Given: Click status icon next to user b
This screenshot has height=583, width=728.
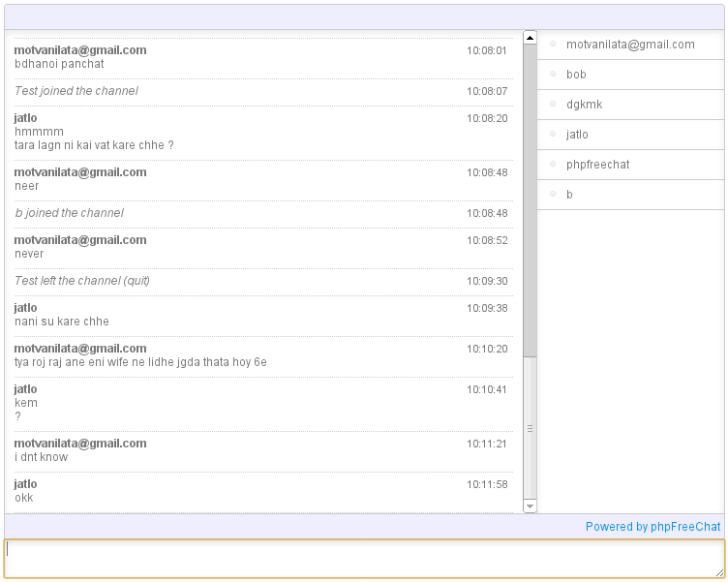Looking at the screenshot, I should [x=553, y=194].
